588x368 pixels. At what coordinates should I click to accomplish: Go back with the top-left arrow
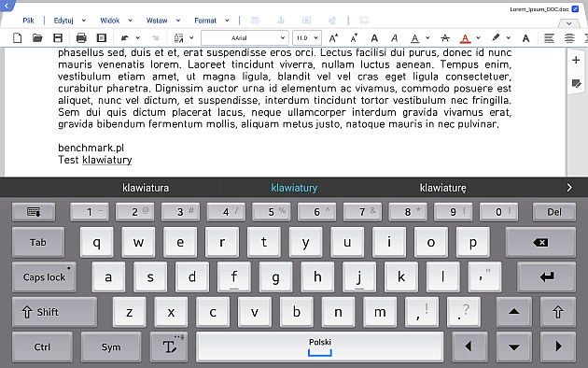pos(6,6)
